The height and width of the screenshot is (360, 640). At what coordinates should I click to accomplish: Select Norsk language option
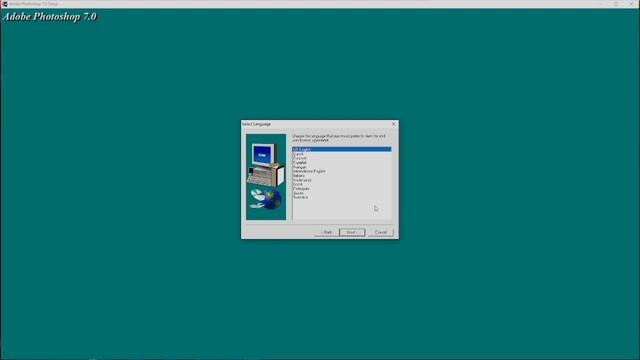[x=298, y=184]
